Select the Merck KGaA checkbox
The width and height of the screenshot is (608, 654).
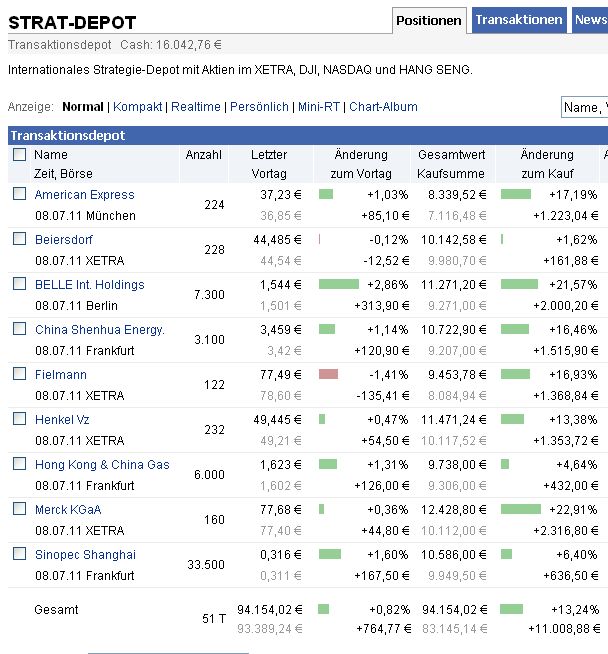[19, 509]
